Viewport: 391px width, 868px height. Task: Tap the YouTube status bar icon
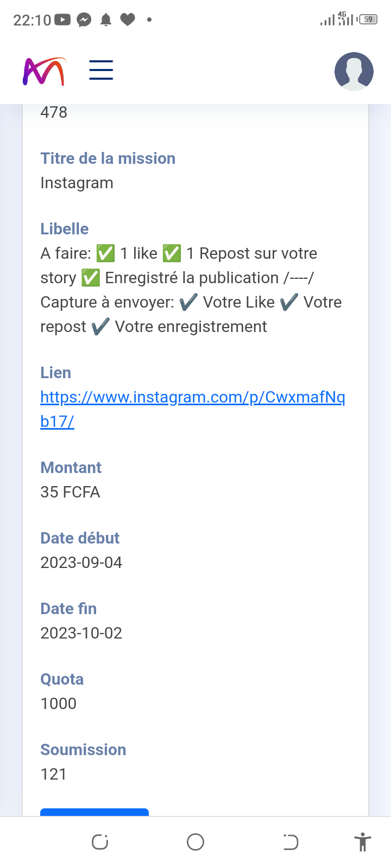pyautogui.click(x=62, y=20)
